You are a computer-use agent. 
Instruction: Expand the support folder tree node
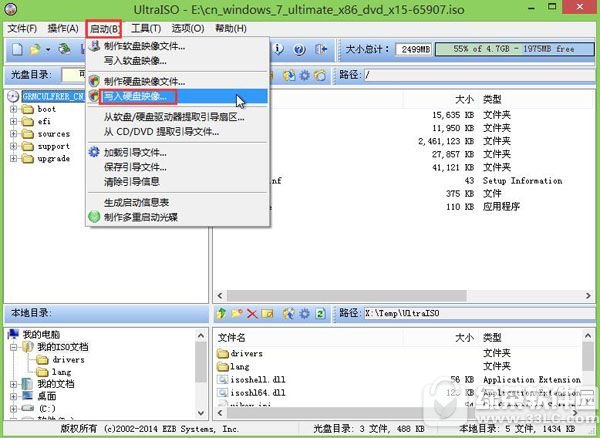click(x=14, y=146)
